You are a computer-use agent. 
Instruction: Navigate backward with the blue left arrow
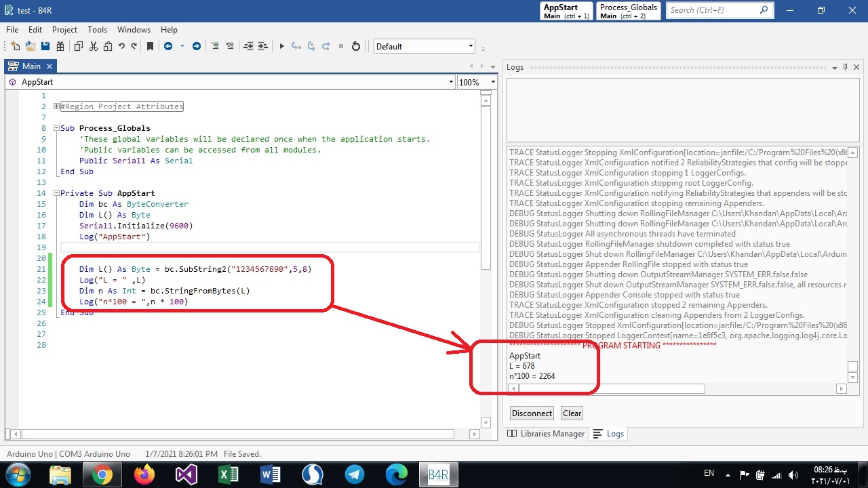(168, 46)
